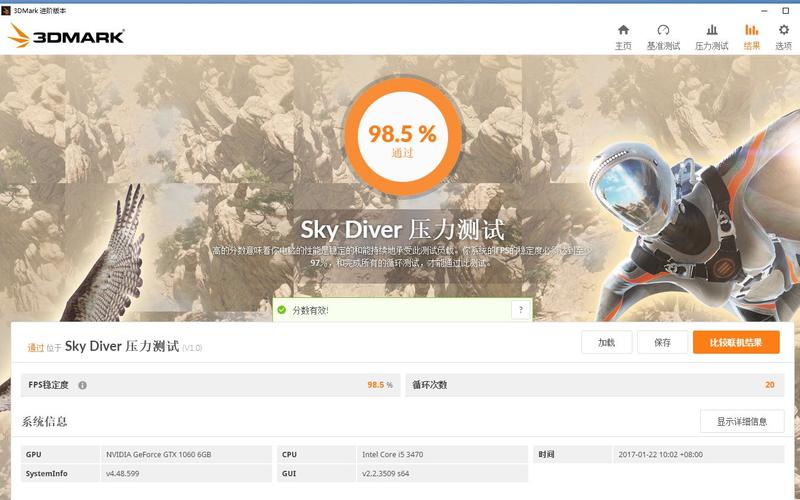Viewport: 800px width, 500px height.
Task: Click the 加载 load button
Action: (607, 342)
